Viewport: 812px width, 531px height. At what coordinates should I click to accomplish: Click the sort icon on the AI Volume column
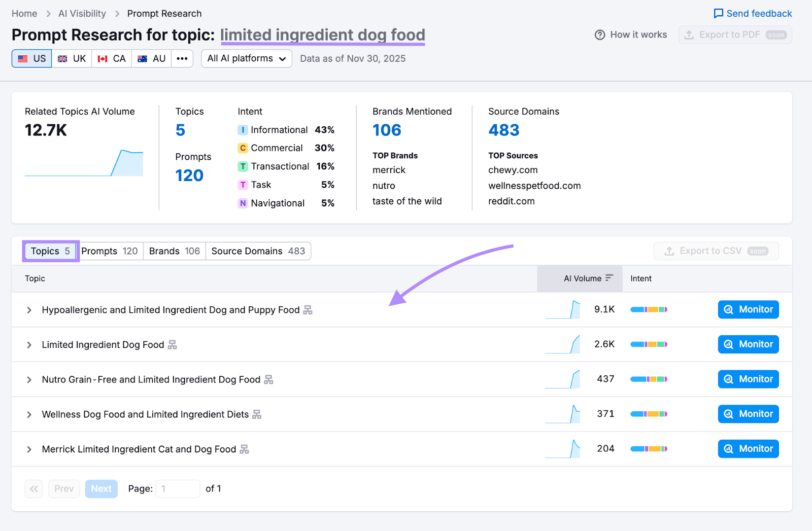tap(610, 278)
